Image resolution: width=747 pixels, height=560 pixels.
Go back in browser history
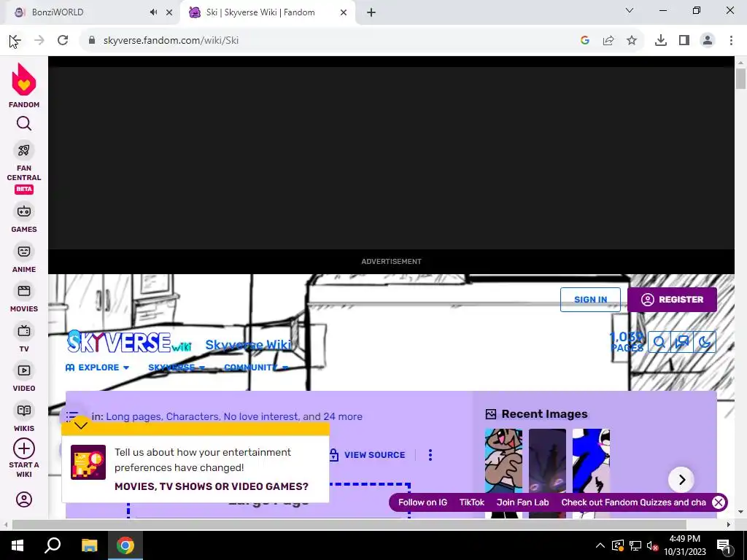click(15, 41)
